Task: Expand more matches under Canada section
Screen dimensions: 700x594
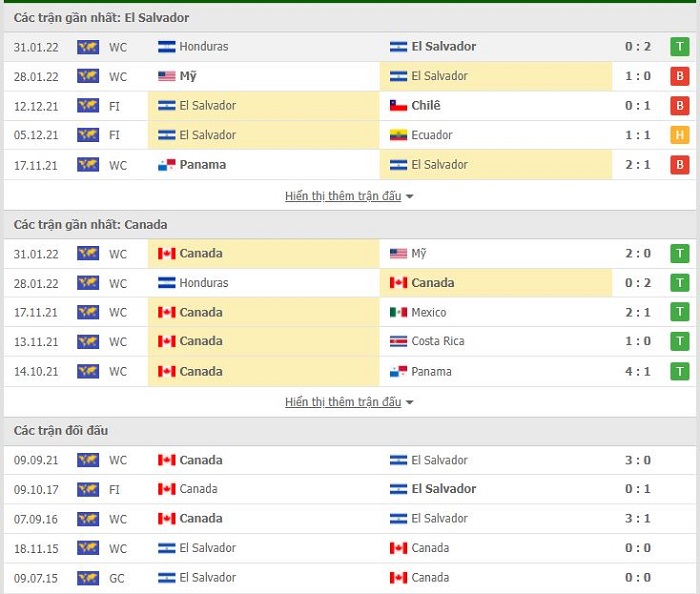Action: pos(343,402)
